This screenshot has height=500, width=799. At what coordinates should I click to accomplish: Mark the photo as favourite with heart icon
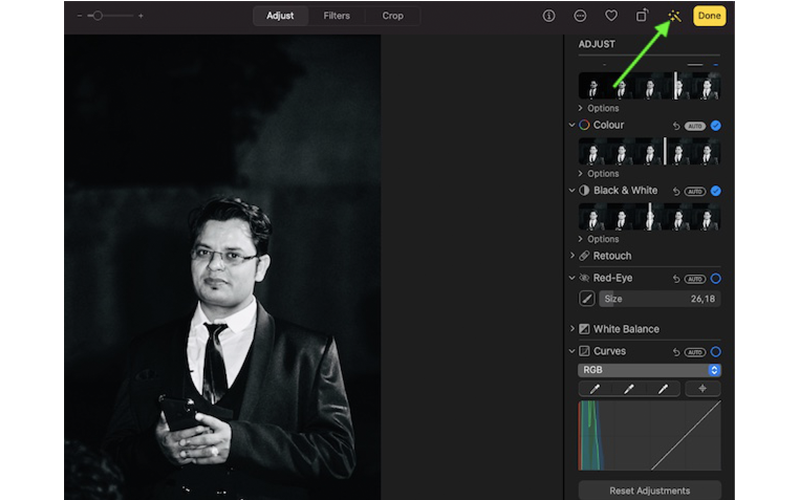611,16
